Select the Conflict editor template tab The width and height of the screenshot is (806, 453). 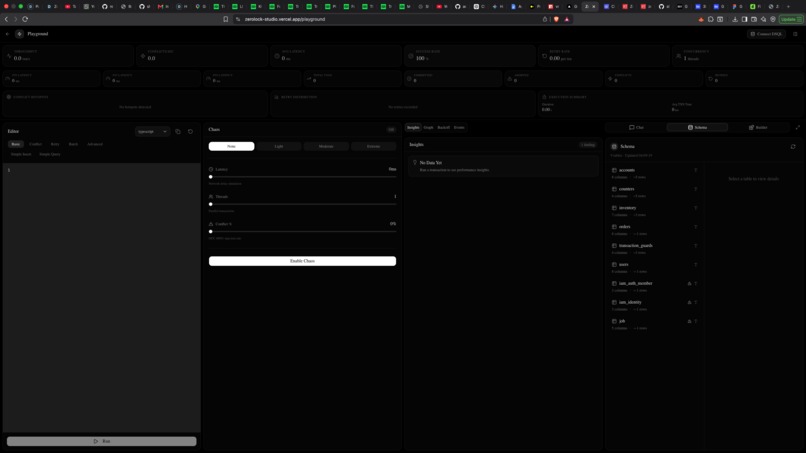tap(35, 144)
